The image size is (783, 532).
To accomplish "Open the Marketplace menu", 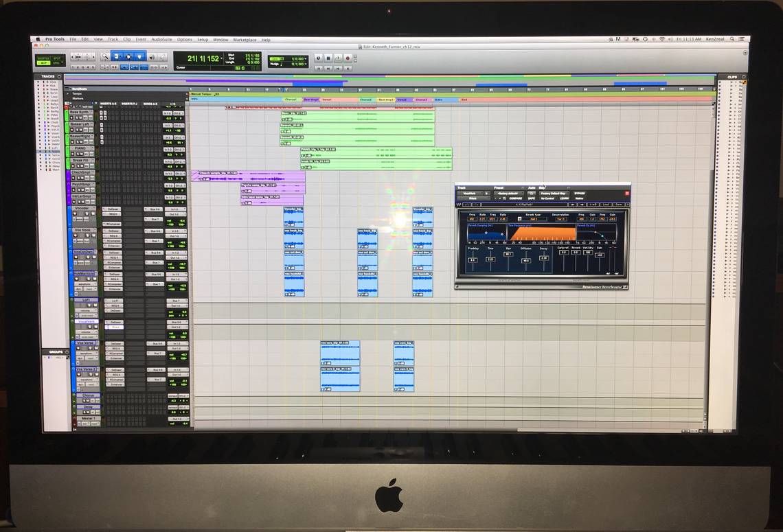I will [244, 40].
